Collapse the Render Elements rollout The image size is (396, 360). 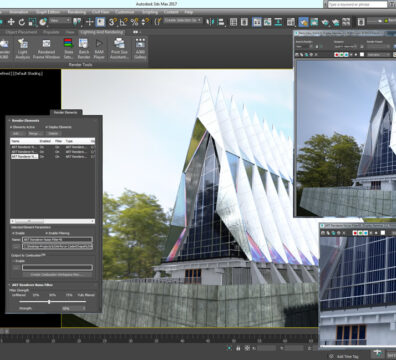pos(25,121)
